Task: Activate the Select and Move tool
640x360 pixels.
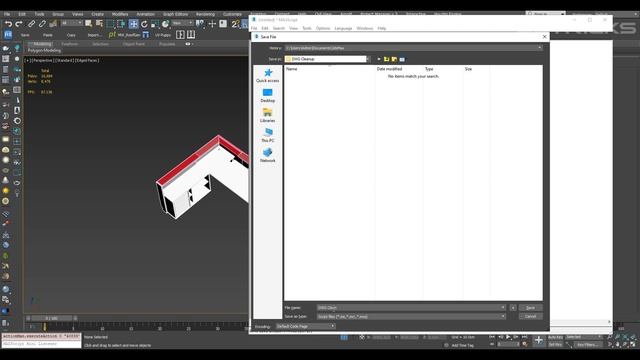Action: pos(133,24)
